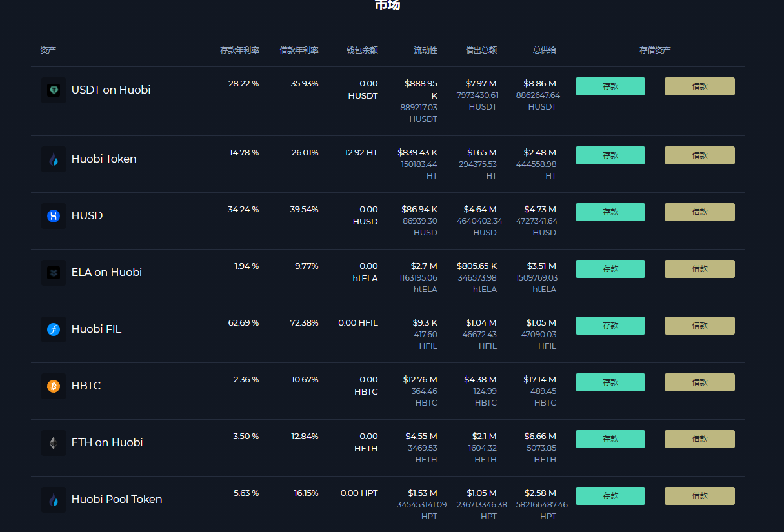Click the 16.15% borrow rate

click(x=306, y=493)
